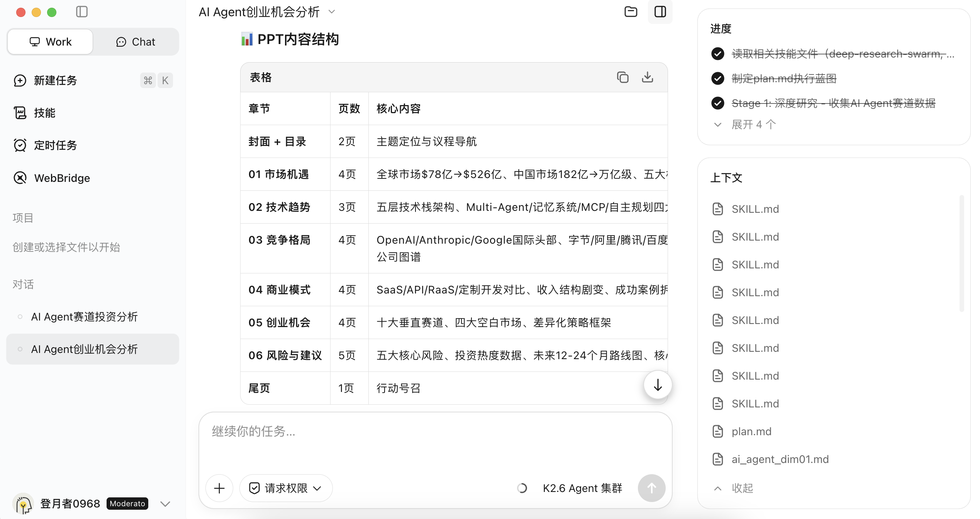Send the message with the up-arrow button
The image size is (980, 519).
pos(652,488)
